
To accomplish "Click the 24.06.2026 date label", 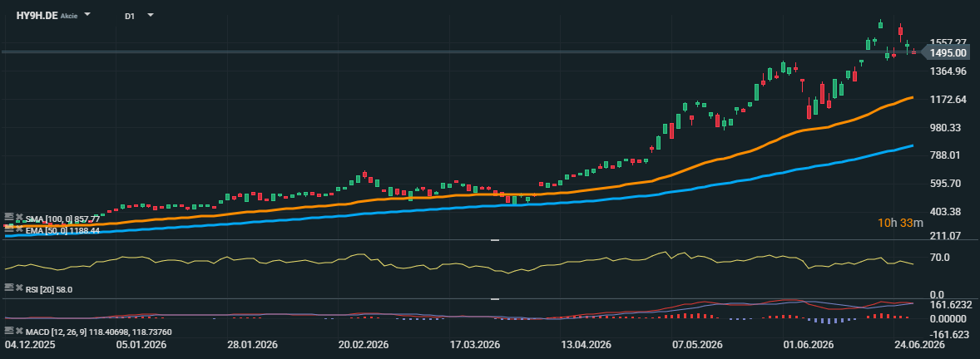I will point(921,345).
